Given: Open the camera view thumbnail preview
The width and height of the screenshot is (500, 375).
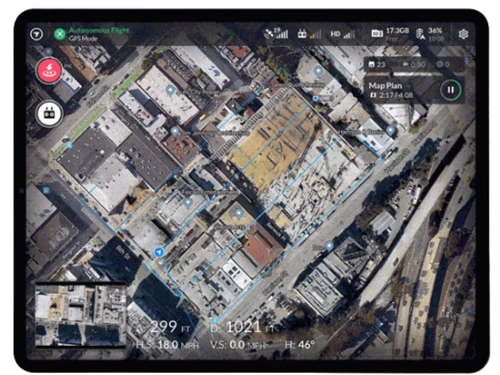Looking at the screenshot, I should pyautogui.click(x=81, y=315).
